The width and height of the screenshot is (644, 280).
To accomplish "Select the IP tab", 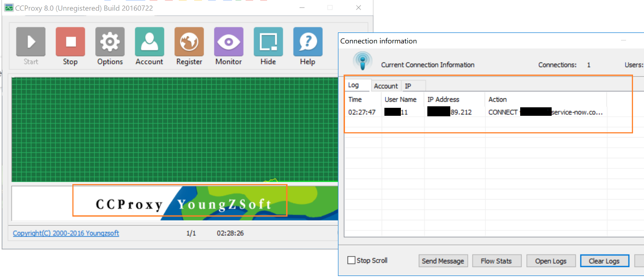I will pos(408,86).
